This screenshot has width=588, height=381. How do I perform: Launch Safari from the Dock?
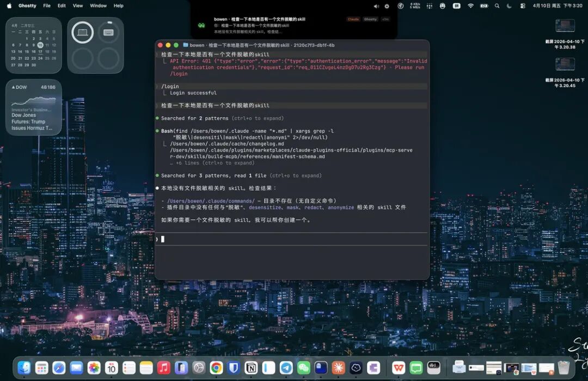(59, 368)
